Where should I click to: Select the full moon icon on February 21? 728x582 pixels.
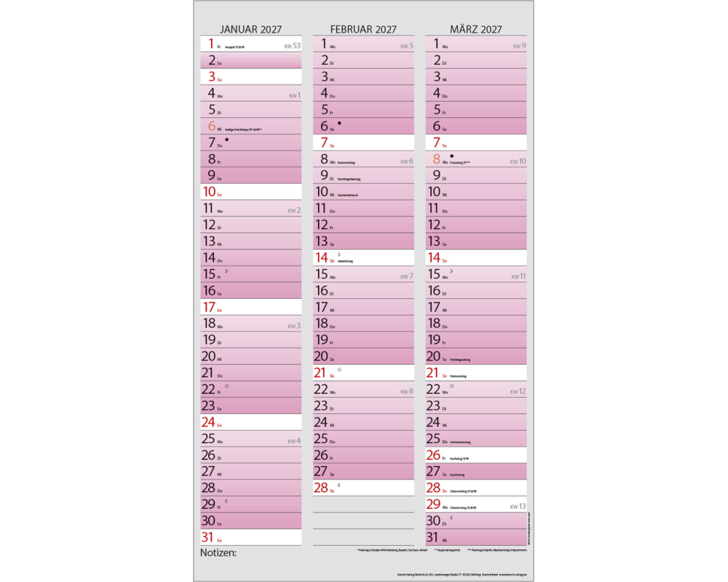(339, 370)
